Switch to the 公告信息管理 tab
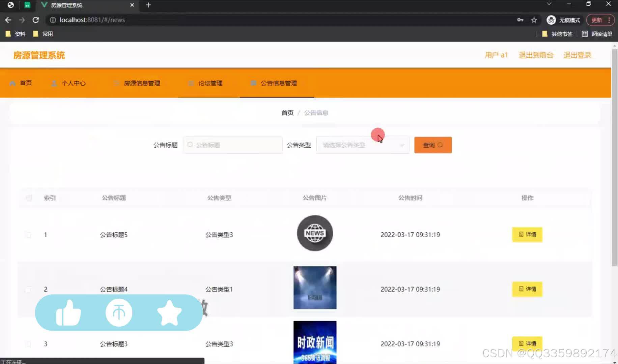Image resolution: width=618 pixels, height=364 pixels. (278, 83)
